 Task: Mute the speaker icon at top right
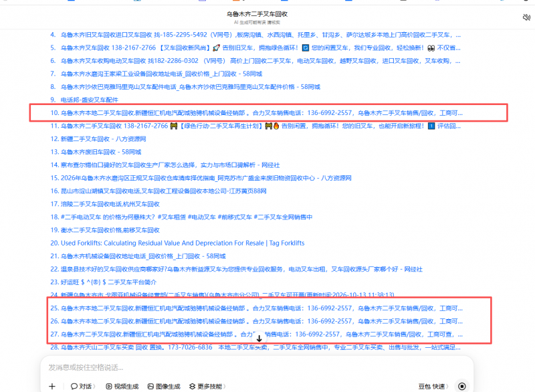coord(526,17)
